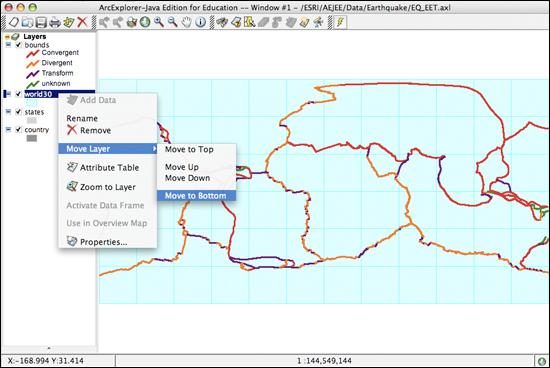Select the Zoom In magnifier tool
Image resolution: width=550 pixels, height=368 pixels.
(159, 22)
